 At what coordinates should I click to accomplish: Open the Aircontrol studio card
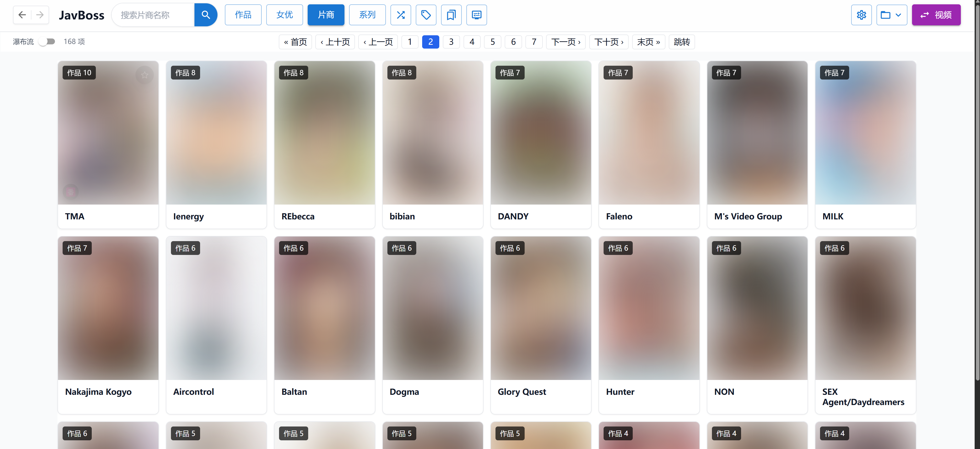tap(216, 325)
